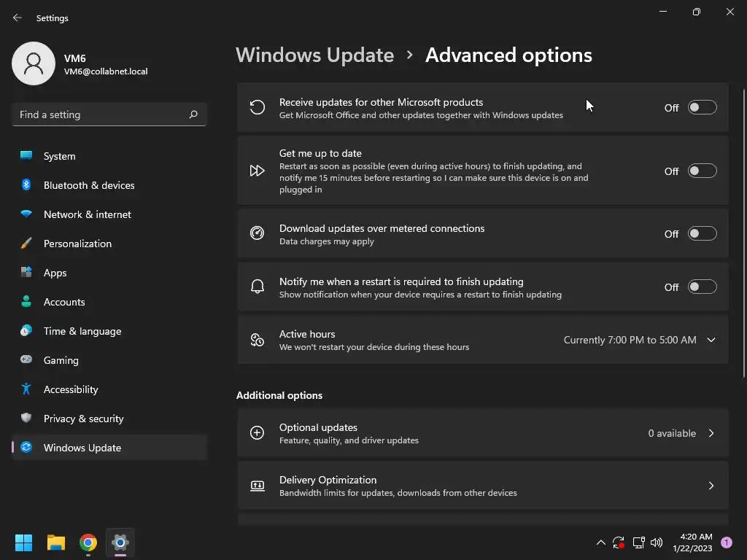Click the Privacy shield icon
747x560 pixels.
pos(26,418)
